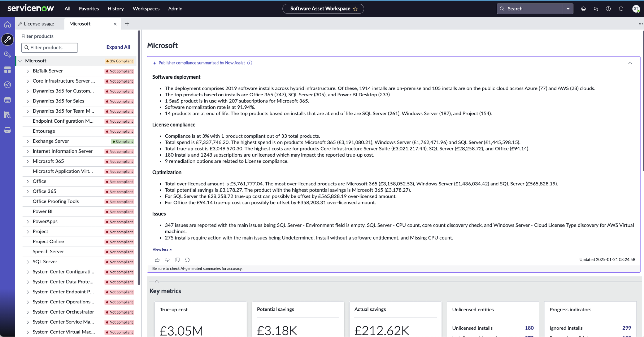Expand the Exchange Server node
This screenshot has width=644, height=337.
[28, 141]
